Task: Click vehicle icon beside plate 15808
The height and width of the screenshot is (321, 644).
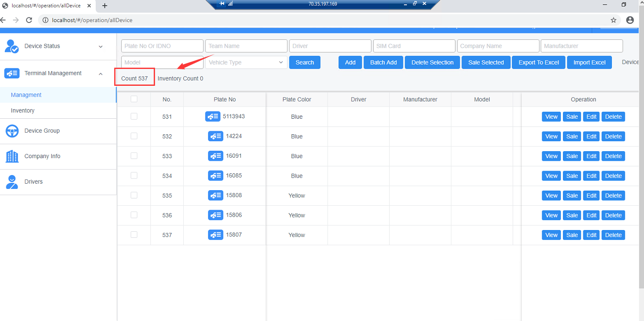Action: coord(216,195)
